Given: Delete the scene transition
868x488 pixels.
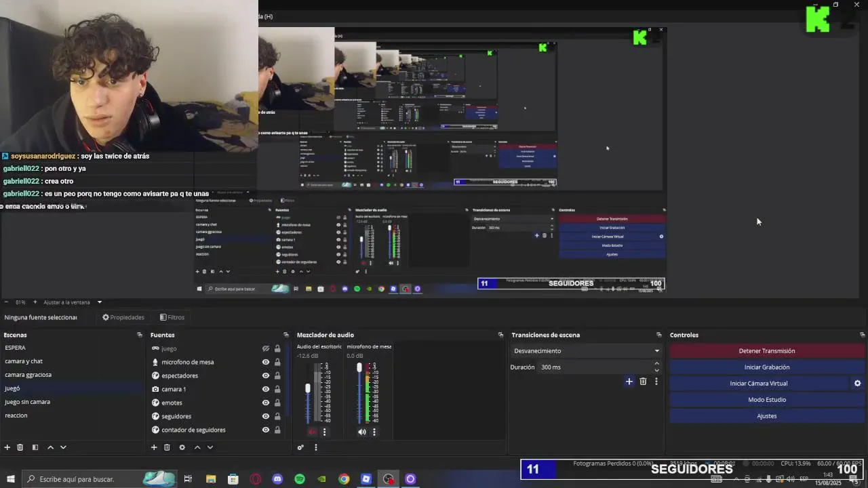Looking at the screenshot, I should [x=643, y=382].
